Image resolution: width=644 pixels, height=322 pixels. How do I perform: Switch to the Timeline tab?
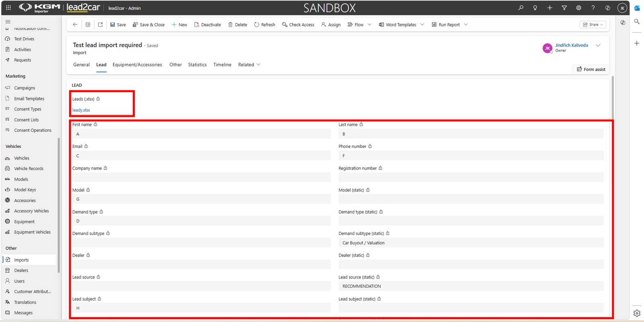(222, 64)
